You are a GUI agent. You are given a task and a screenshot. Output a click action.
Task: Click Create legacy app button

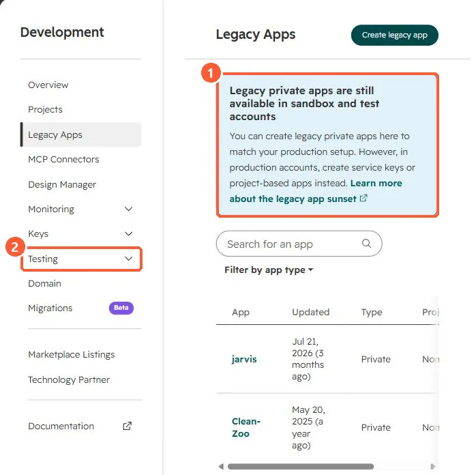[395, 35]
